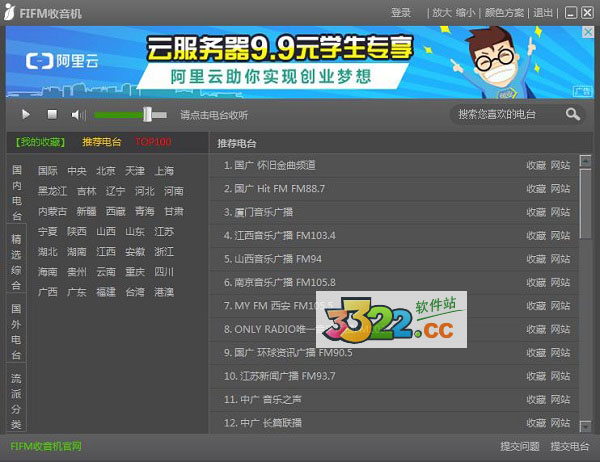600x462 pixels.
Task: Click 收藏 for 厦门音乐广播
Action: (x=536, y=212)
